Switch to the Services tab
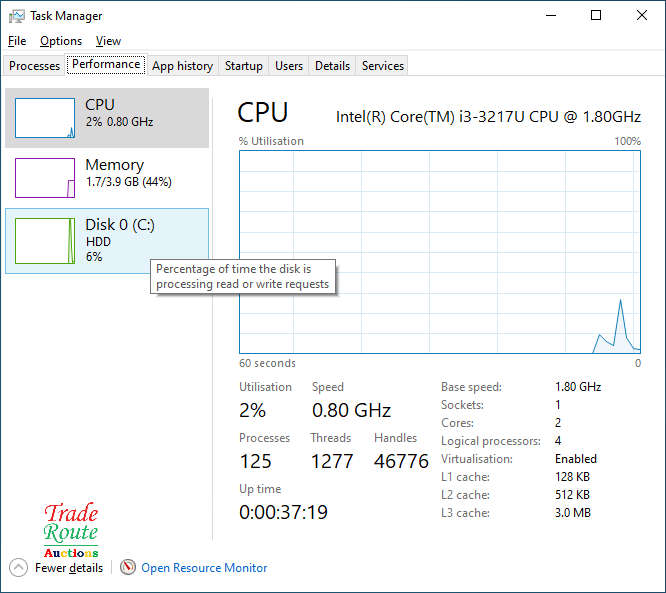The image size is (666, 593). coord(383,66)
